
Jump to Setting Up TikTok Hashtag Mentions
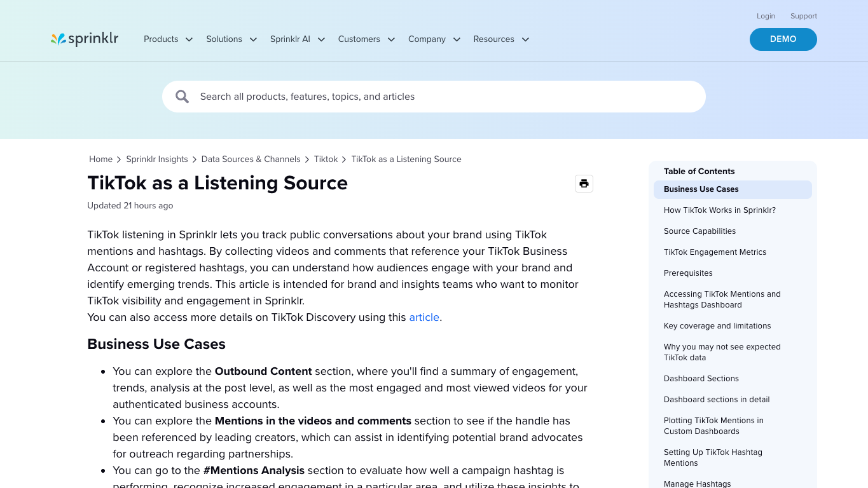pyautogui.click(x=713, y=457)
